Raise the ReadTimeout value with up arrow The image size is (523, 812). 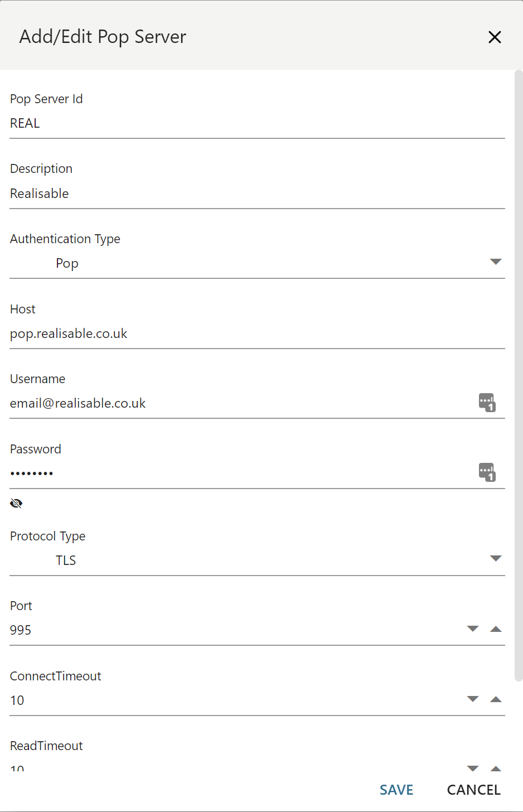click(496, 768)
